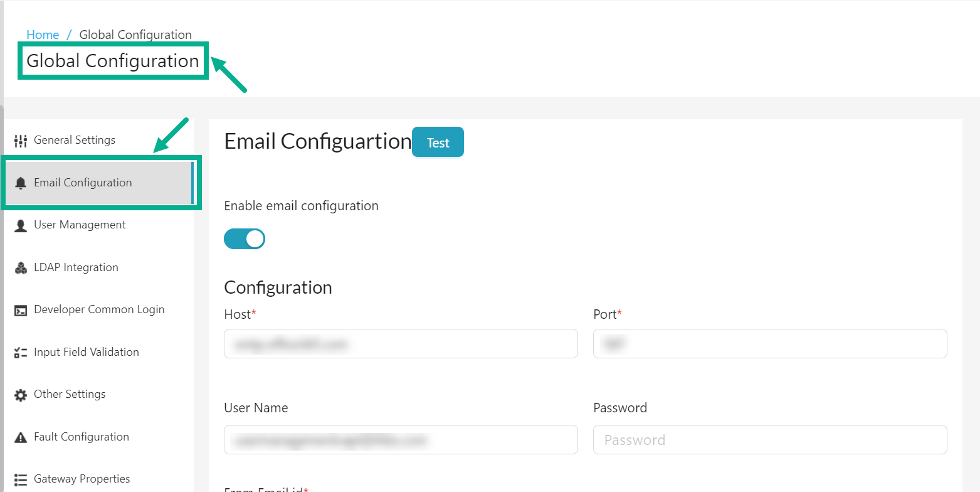This screenshot has height=492, width=980.
Task: Click the bell icon beside Email Configuration
Action: coord(21,182)
